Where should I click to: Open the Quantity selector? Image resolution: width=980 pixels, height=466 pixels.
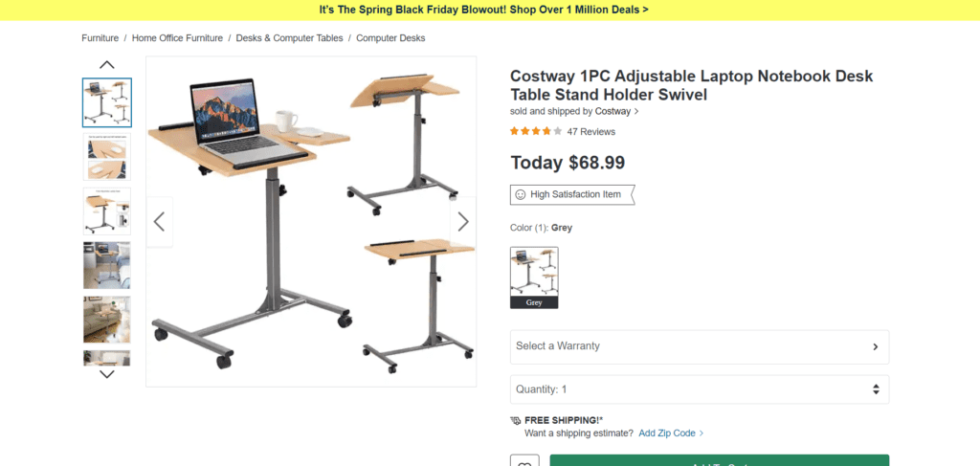click(700, 389)
